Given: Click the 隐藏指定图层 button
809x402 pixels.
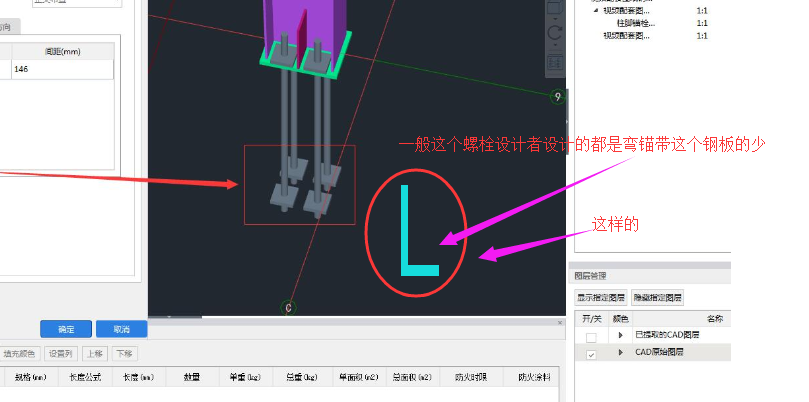Looking at the screenshot, I should [x=657, y=297].
